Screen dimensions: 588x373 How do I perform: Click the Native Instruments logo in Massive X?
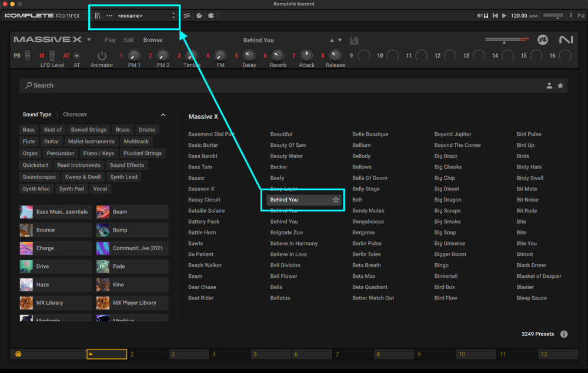tap(566, 40)
